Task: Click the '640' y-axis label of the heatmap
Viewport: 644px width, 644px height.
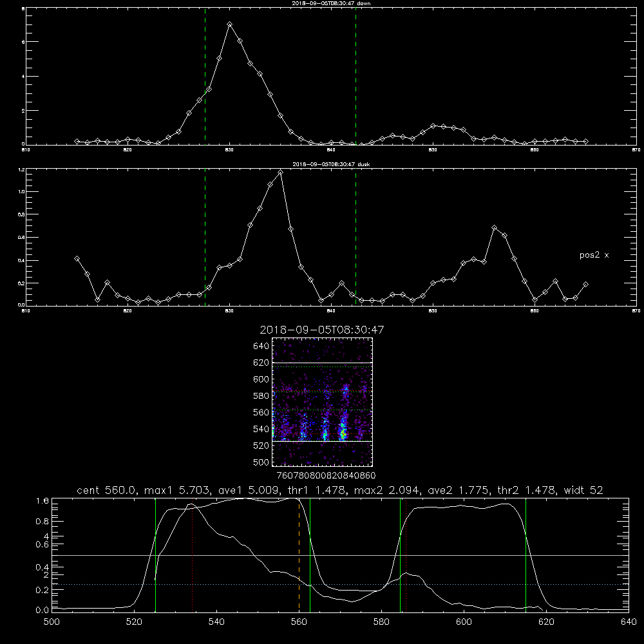Action: click(x=261, y=346)
